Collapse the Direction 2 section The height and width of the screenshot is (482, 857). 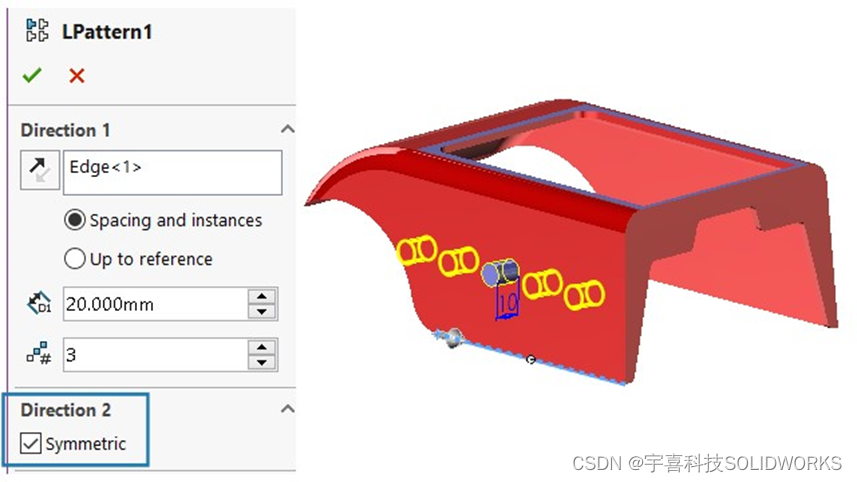coord(287,409)
